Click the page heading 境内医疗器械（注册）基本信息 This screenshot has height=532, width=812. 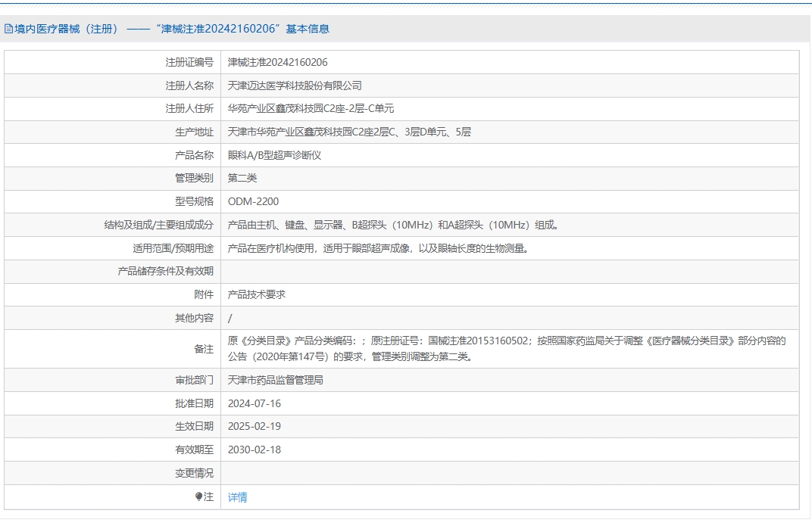(171, 29)
